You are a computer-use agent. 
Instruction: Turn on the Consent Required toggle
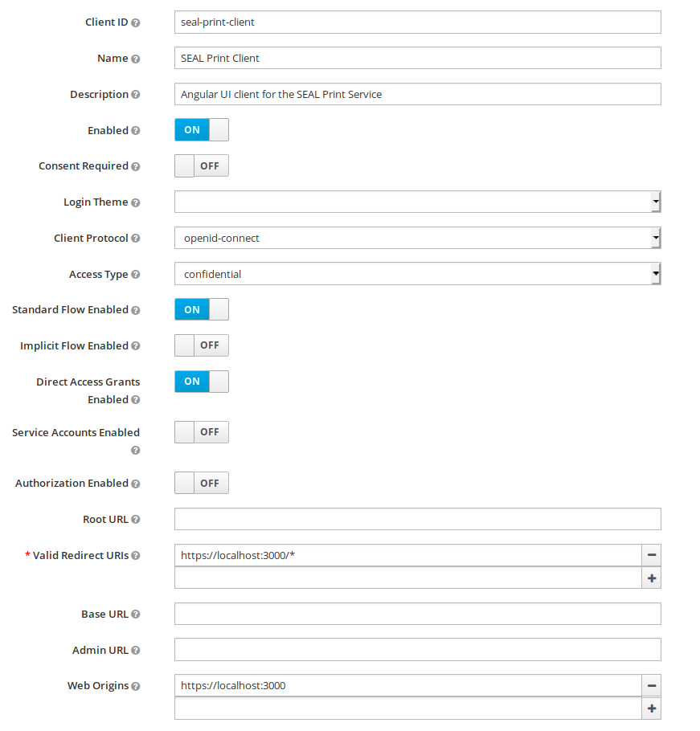pos(202,166)
